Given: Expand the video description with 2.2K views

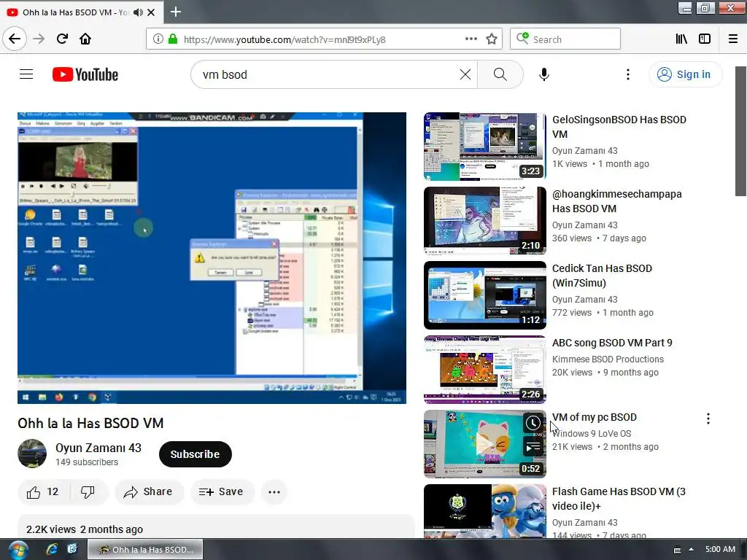Looking at the screenshot, I should pos(215,526).
